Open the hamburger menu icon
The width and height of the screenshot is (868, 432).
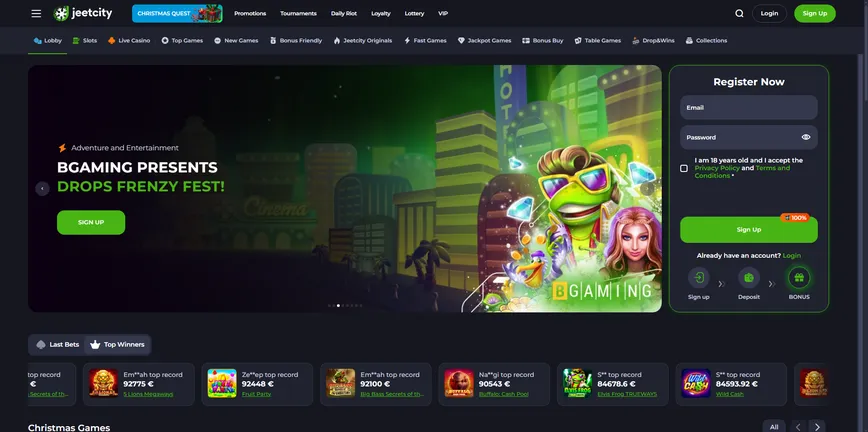point(36,13)
